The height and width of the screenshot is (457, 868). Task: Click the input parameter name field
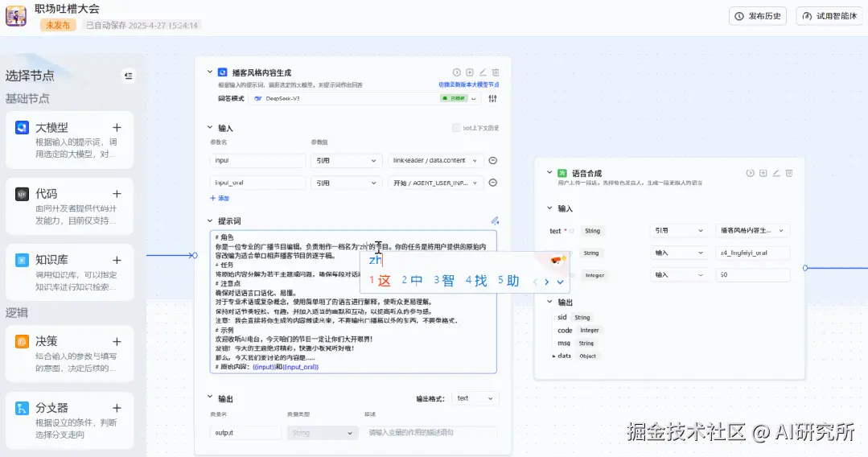point(257,161)
